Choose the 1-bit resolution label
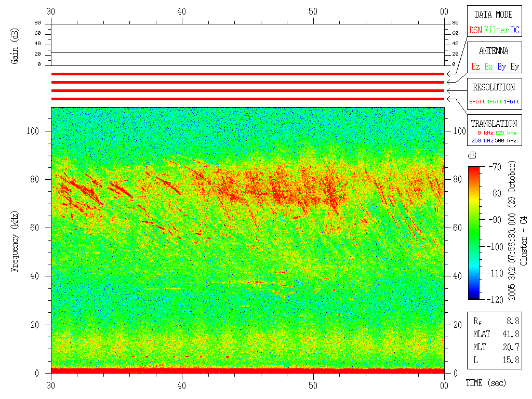Image resolution: width=532 pixels, height=399 pixels. tap(511, 102)
